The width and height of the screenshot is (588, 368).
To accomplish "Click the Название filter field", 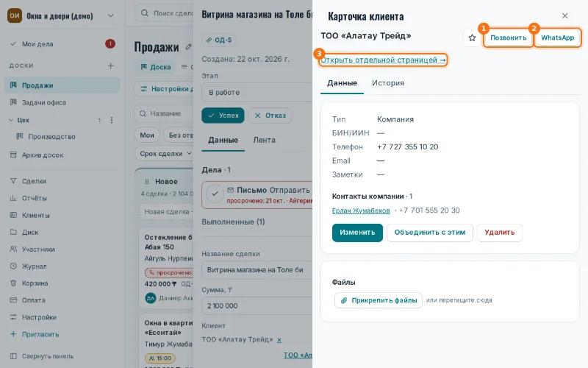I will (x=164, y=113).
